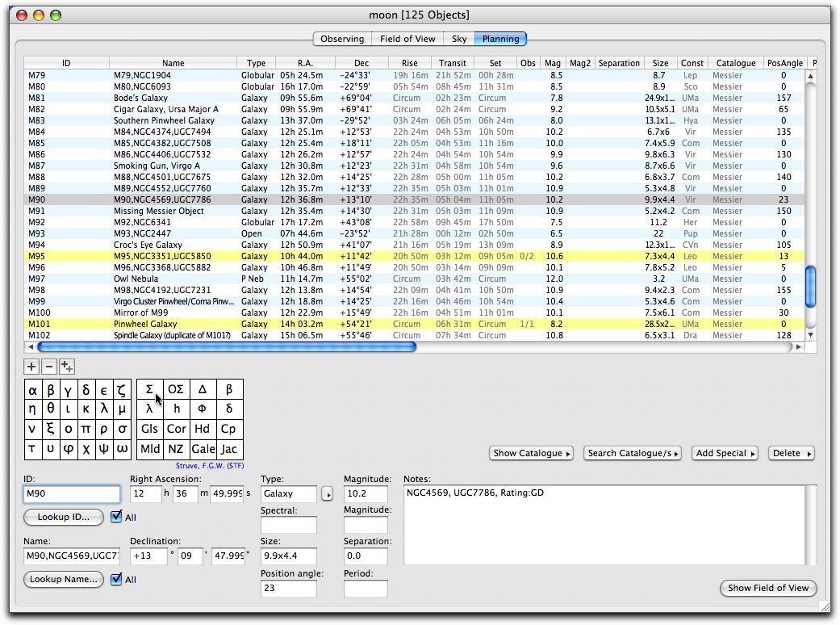Open the Show Catalogue dropdown
Image resolution: width=840 pixels, height=625 pixels.
coord(530,453)
